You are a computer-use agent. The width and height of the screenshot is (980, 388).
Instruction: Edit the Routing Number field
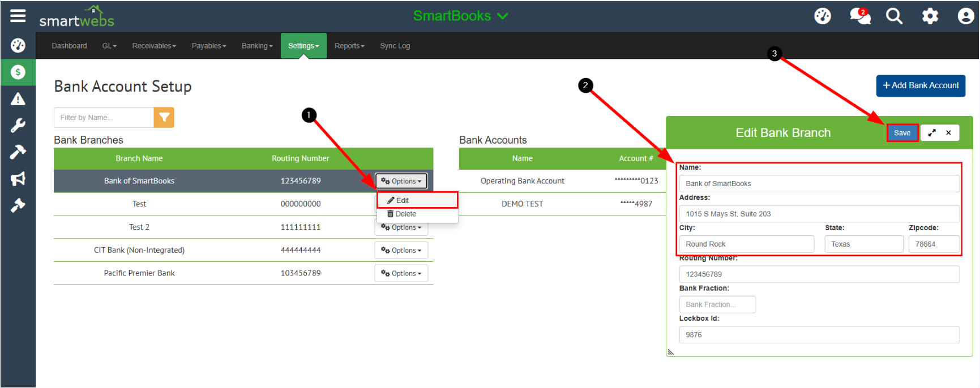pyautogui.click(x=819, y=274)
